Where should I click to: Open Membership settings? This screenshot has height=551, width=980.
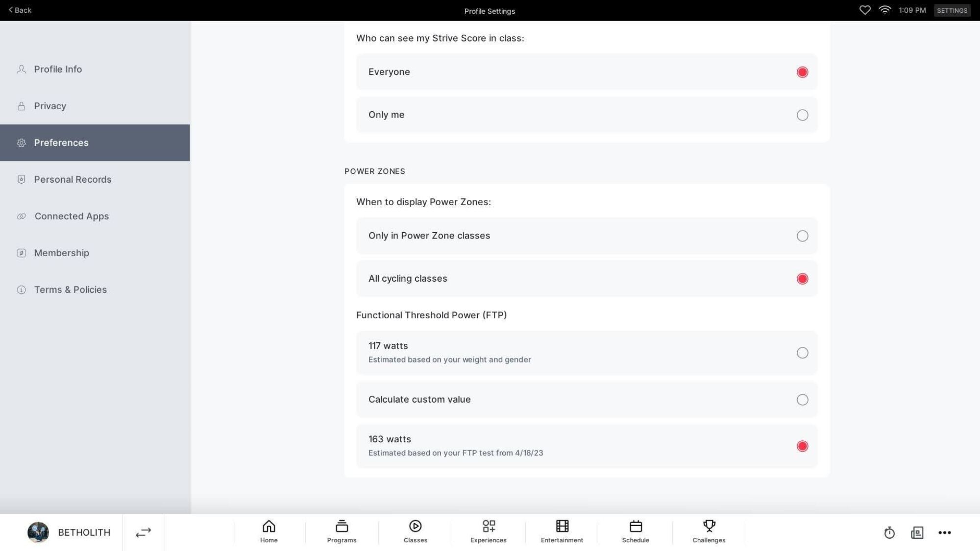[62, 252]
